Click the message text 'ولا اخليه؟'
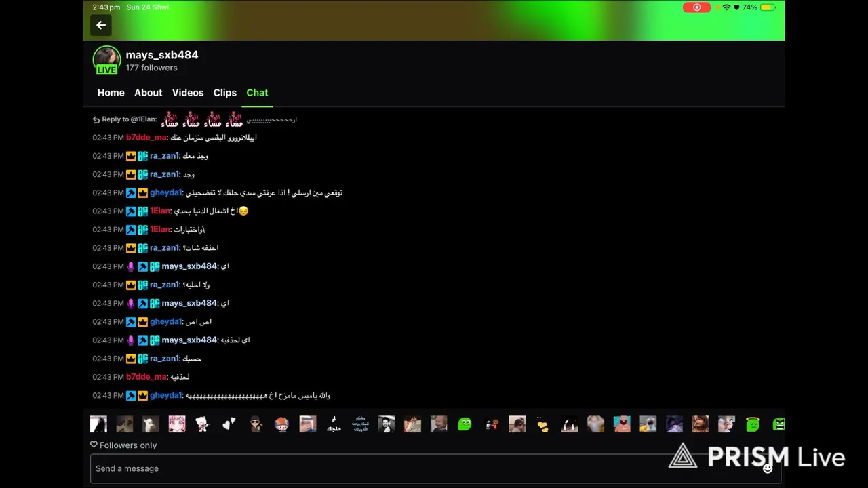This screenshot has width=868, height=488. click(196, 285)
